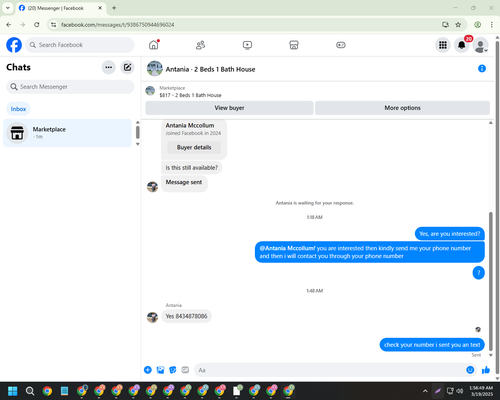Image resolution: width=500 pixels, height=400 pixels.
Task: Open the Facebook menu grid icon
Action: pos(443,45)
